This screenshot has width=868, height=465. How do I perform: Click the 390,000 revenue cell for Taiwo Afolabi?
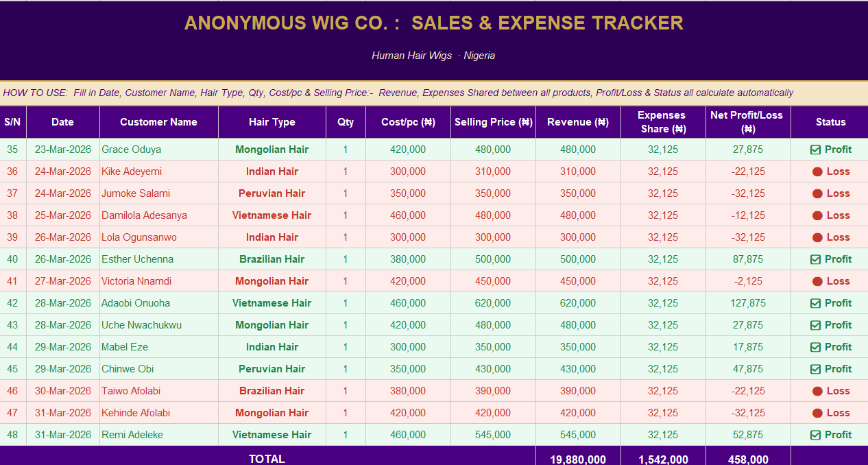click(578, 391)
